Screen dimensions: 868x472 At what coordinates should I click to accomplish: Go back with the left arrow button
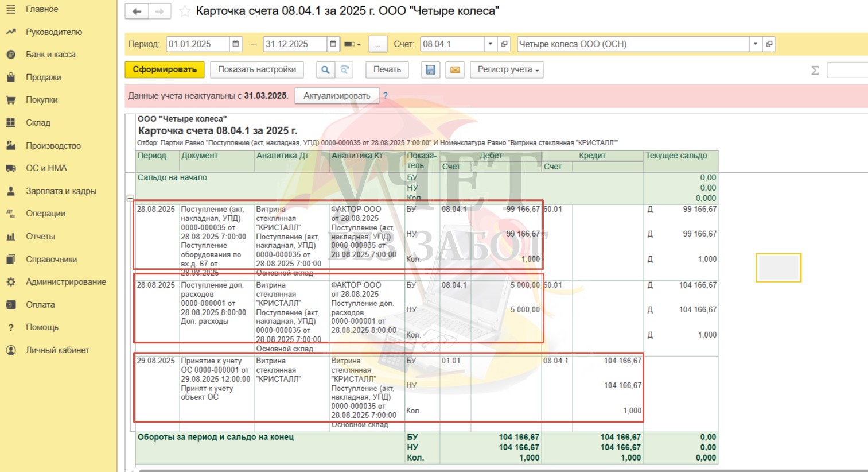coord(137,11)
